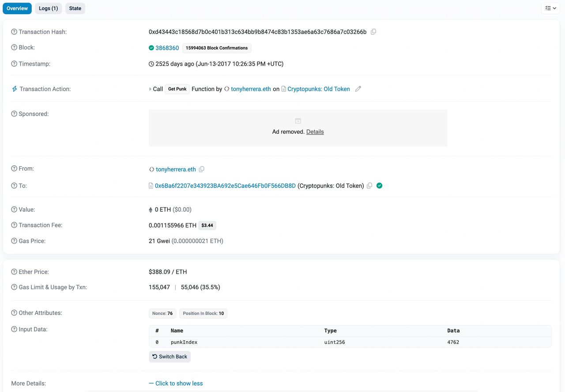Click the Block help question icon
The height and width of the screenshot is (392, 565).
point(14,48)
